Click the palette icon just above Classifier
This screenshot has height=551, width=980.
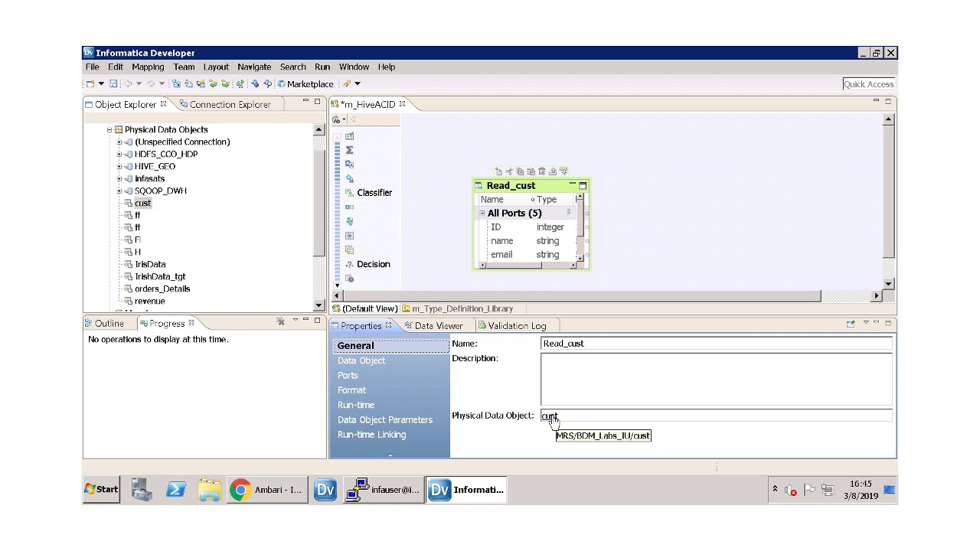click(x=349, y=178)
